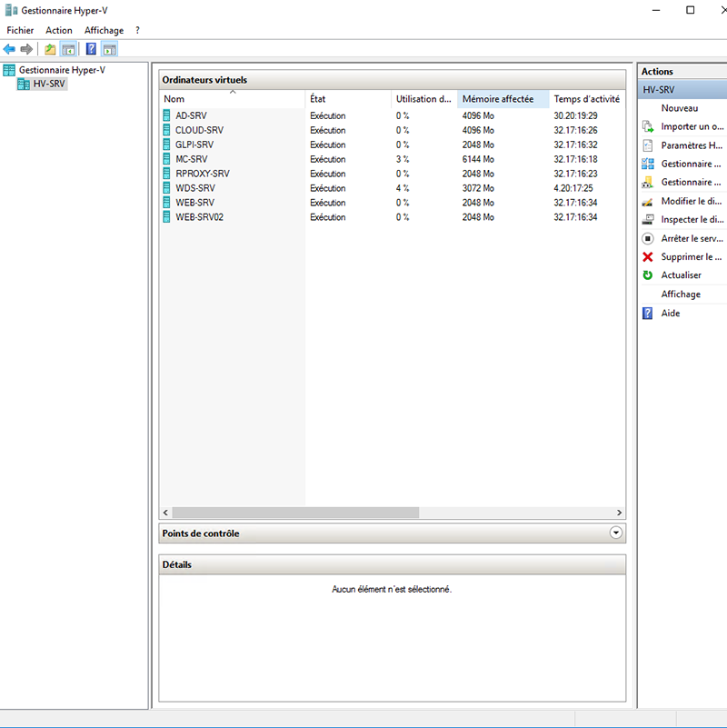This screenshot has height=728, width=727.
Task: Click the GLPI-SRV virtual machine icon
Action: click(166, 145)
